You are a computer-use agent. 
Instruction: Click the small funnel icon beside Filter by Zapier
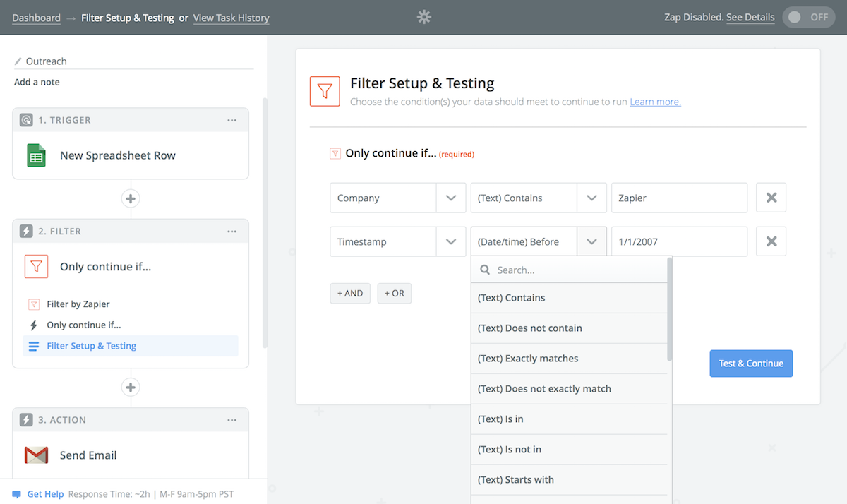pos(33,304)
